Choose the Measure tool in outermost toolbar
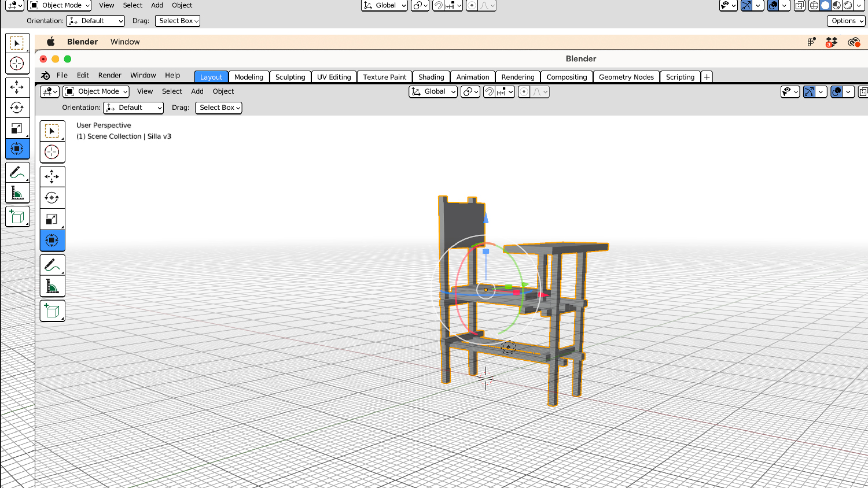This screenshot has height=488, width=868. 17,194
